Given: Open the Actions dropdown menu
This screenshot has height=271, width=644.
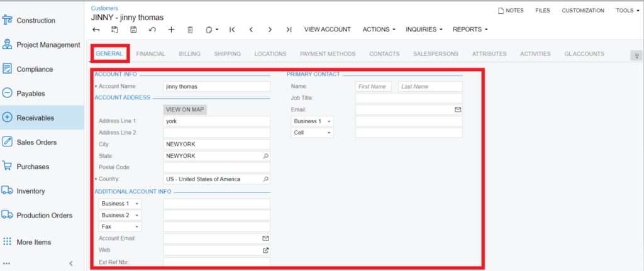Looking at the screenshot, I should click(x=379, y=30).
